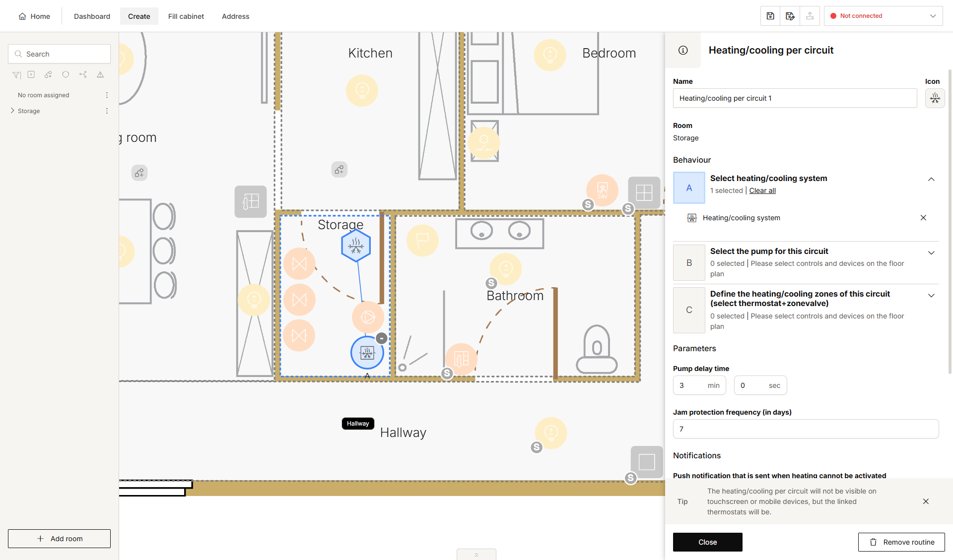Remove the Heating/cooling system selection

(x=923, y=218)
